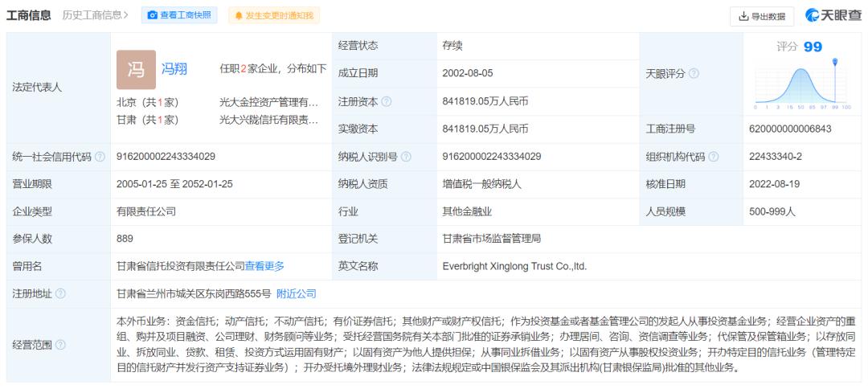Click 导出数据 button
Viewport: 868px width, 389px height.
click(x=762, y=17)
